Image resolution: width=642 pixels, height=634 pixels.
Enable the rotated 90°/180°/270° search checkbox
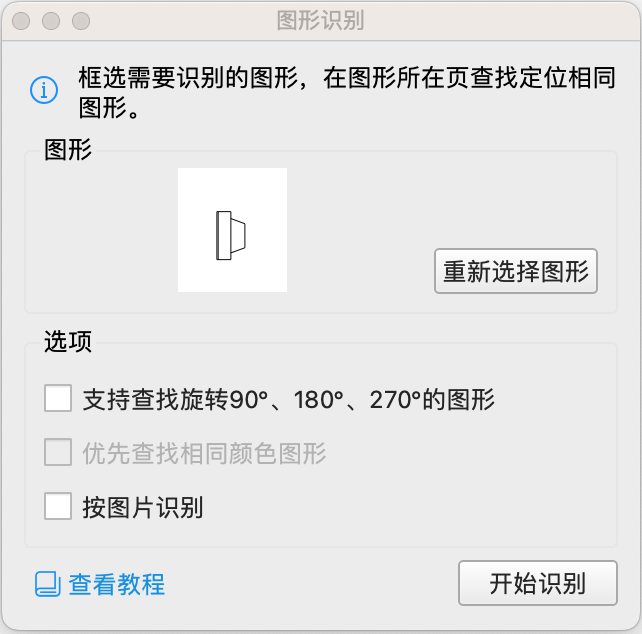pyautogui.click(x=58, y=400)
